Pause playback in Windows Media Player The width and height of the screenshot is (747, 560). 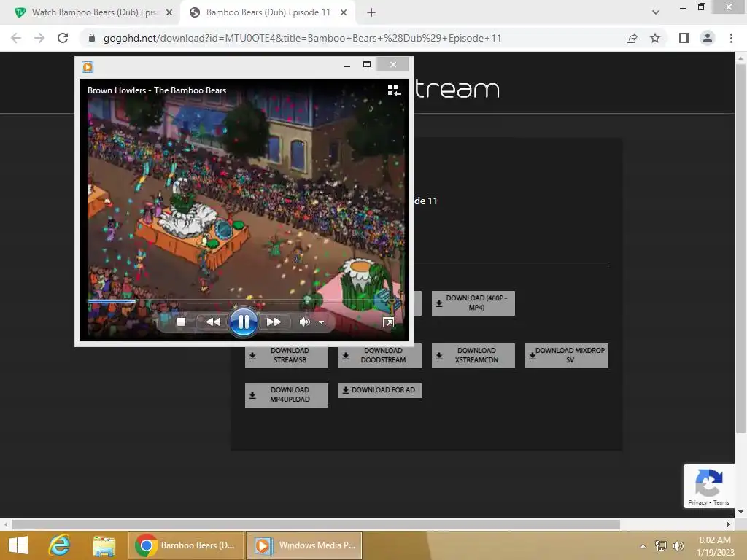click(x=243, y=322)
